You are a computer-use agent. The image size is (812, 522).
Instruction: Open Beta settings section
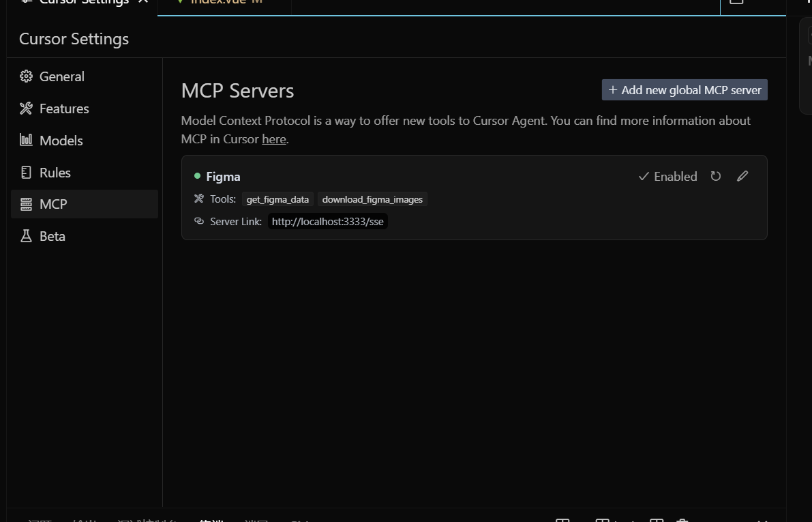click(x=85, y=236)
